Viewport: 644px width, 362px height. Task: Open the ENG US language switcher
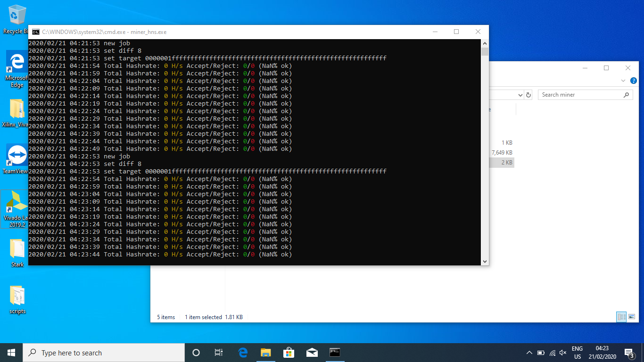577,353
